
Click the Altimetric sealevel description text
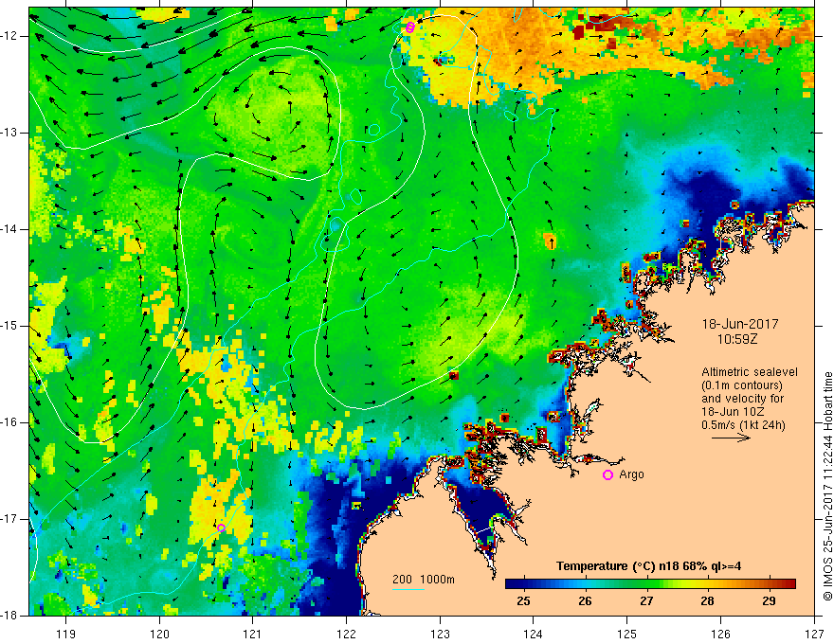tap(750, 398)
